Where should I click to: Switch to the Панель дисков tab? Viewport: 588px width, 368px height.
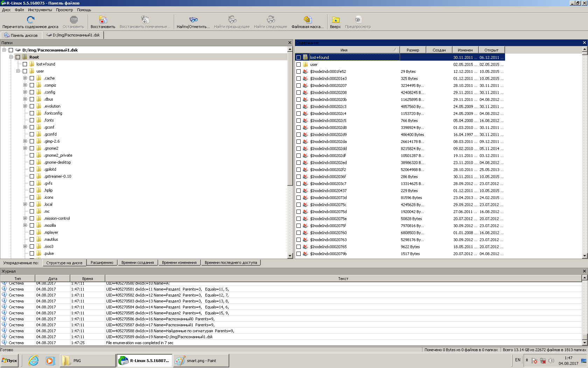[21, 35]
